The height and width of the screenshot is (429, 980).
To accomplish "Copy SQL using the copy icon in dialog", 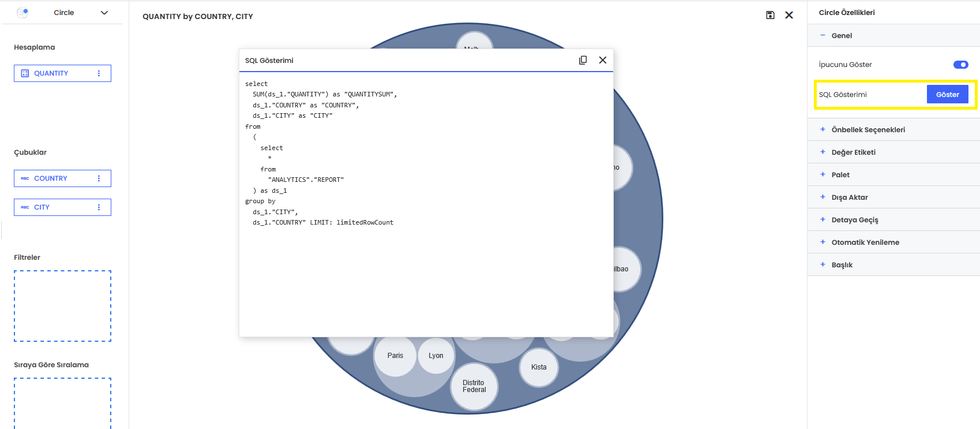I will coord(583,60).
